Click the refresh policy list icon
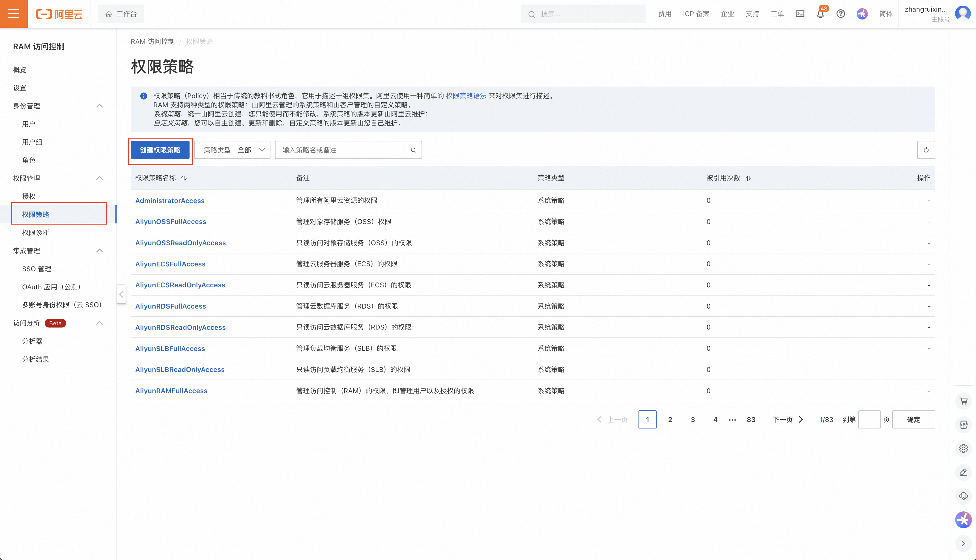The image size is (976, 560). coord(926,150)
